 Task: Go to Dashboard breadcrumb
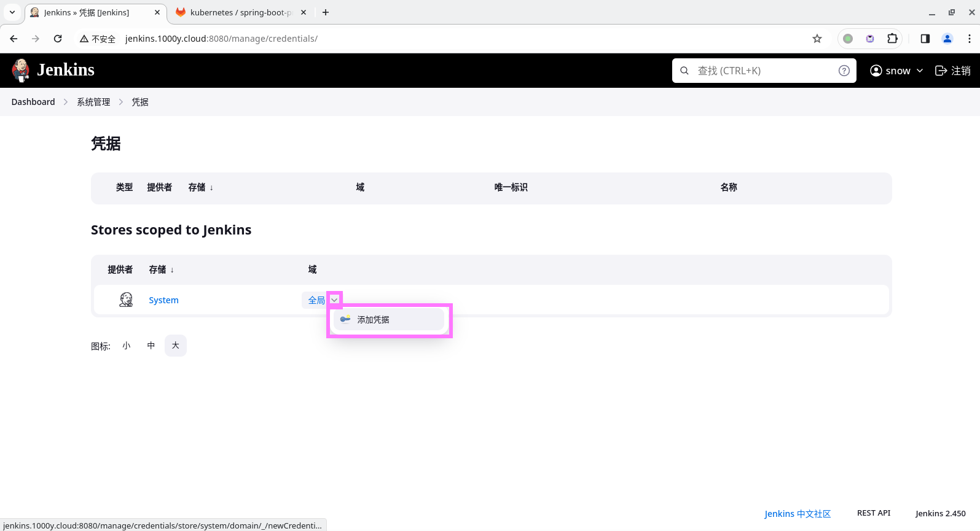pos(33,102)
